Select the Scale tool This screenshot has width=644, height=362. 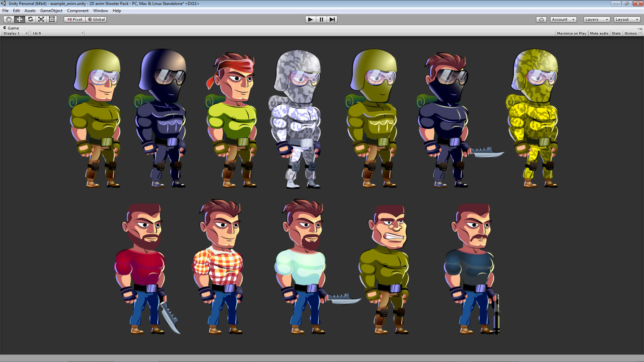[41, 19]
